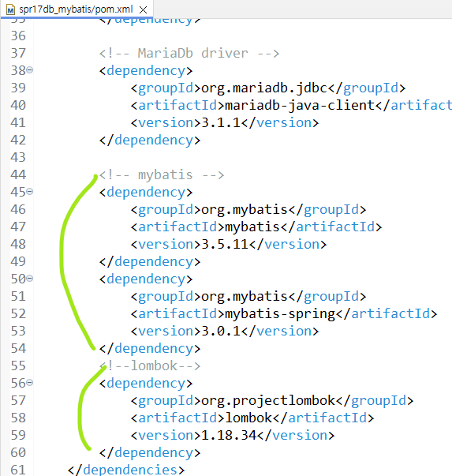Click the closing dependency tag on line 42
The image size is (452, 476).
click(x=150, y=140)
